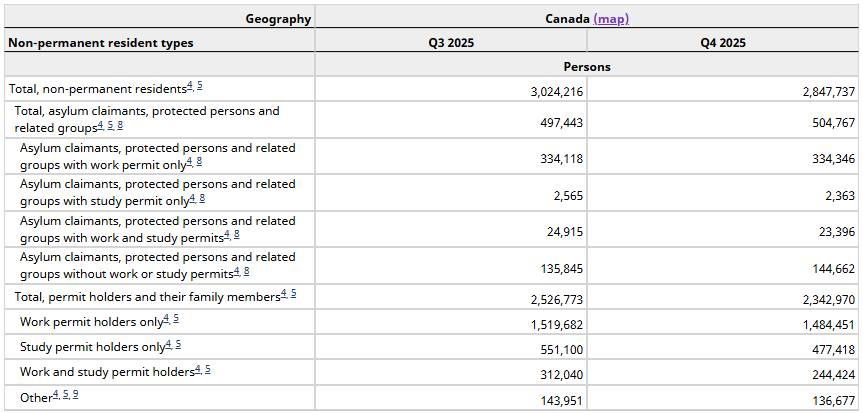Select the Total, non-permanent residents row label
Image resolution: width=863 pixels, height=413 pixels.
pyautogui.click(x=98, y=88)
